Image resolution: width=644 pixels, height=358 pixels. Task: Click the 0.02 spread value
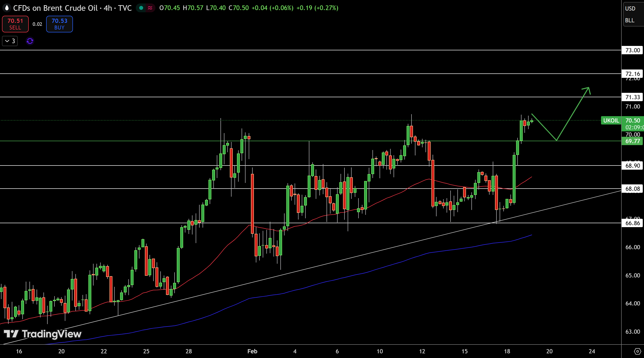tap(37, 24)
